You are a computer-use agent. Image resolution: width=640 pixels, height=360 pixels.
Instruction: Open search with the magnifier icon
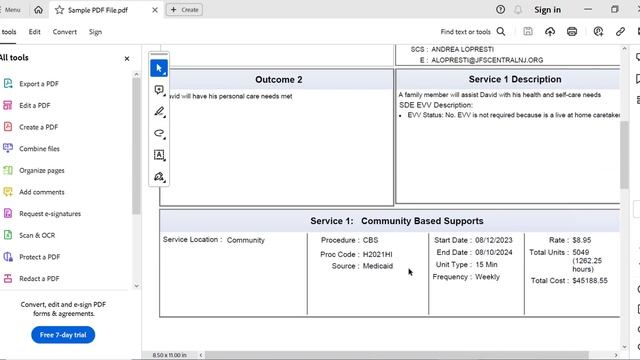tap(501, 31)
